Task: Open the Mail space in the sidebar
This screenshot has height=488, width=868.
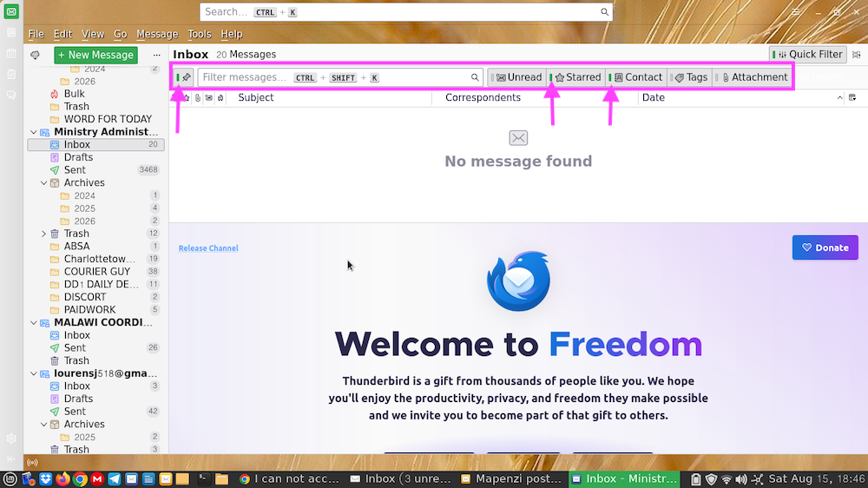Action: point(11,11)
